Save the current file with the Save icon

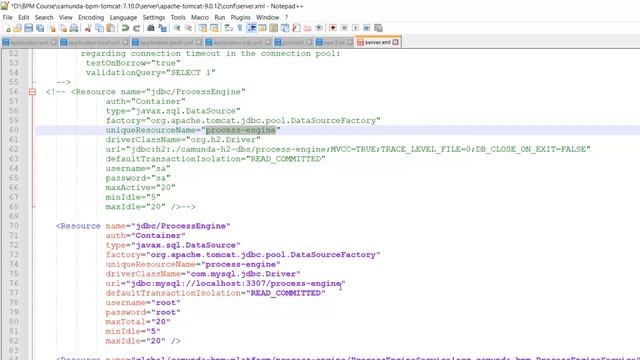[29, 28]
